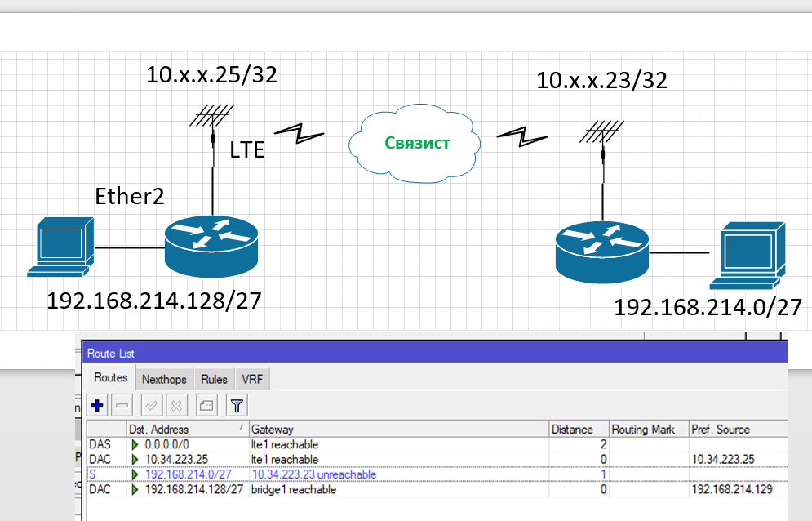The width and height of the screenshot is (812, 521).
Task: Click the Enable checkmark toolbar button
Action: click(x=151, y=405)
